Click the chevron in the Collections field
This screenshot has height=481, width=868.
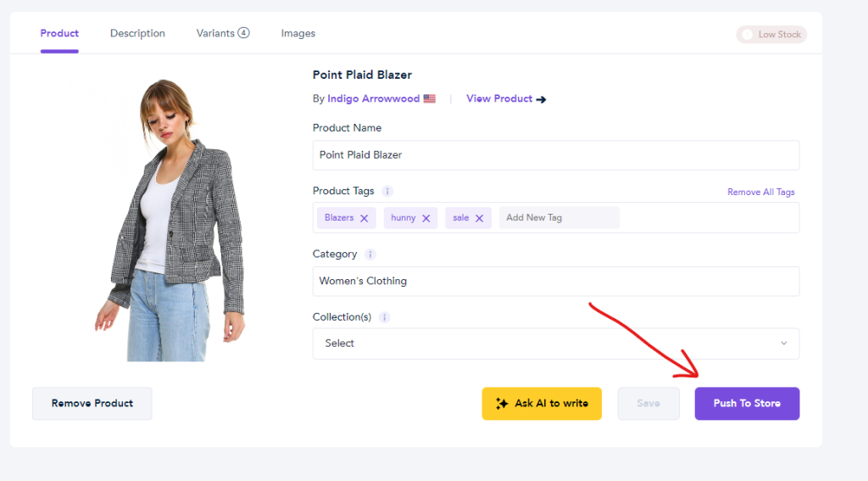[783, 344]
